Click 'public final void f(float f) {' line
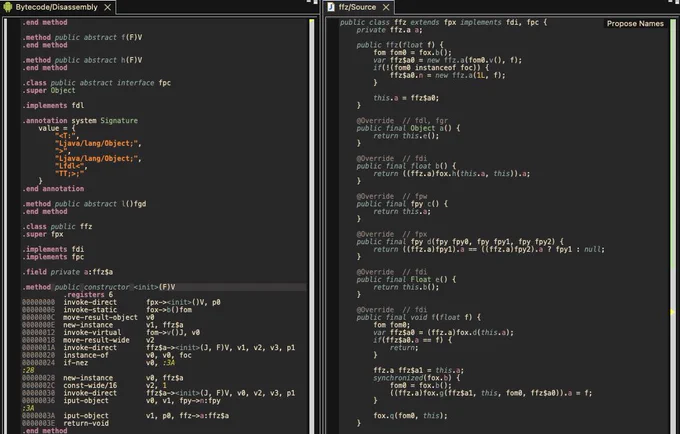Image resolution: width=680 pixels, height=434 pixels. [x=418, y=317]
